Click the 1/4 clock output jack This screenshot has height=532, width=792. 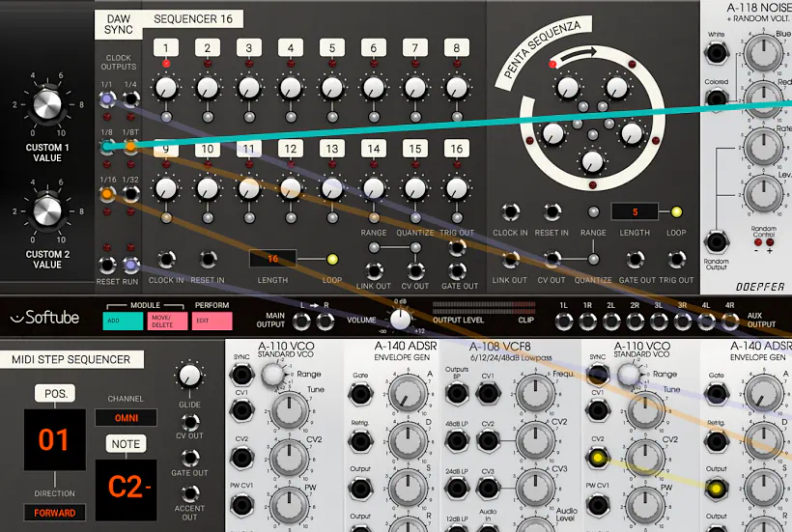(x=130, y=98)
